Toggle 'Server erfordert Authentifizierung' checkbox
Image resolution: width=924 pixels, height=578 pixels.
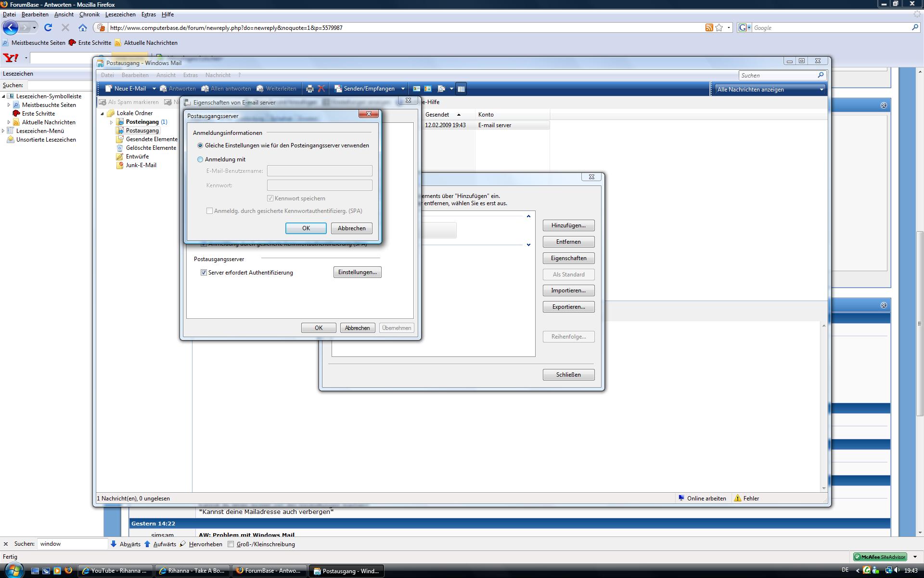click(204, 273)
